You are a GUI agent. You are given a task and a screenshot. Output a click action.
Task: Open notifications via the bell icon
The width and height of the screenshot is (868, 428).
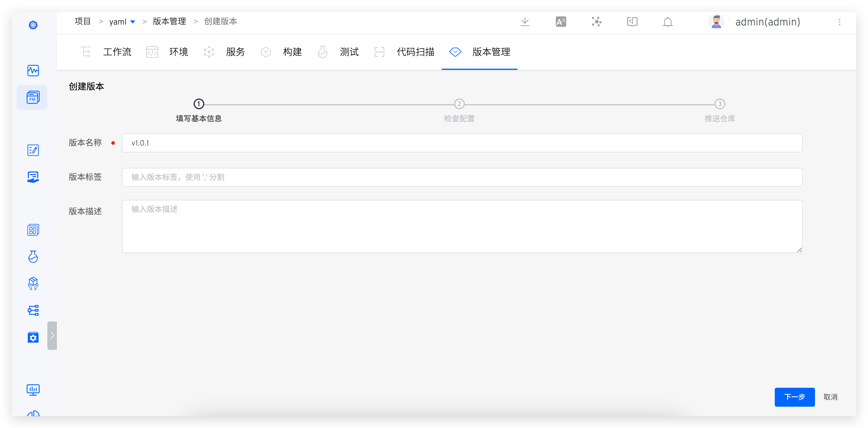point(668,22)
